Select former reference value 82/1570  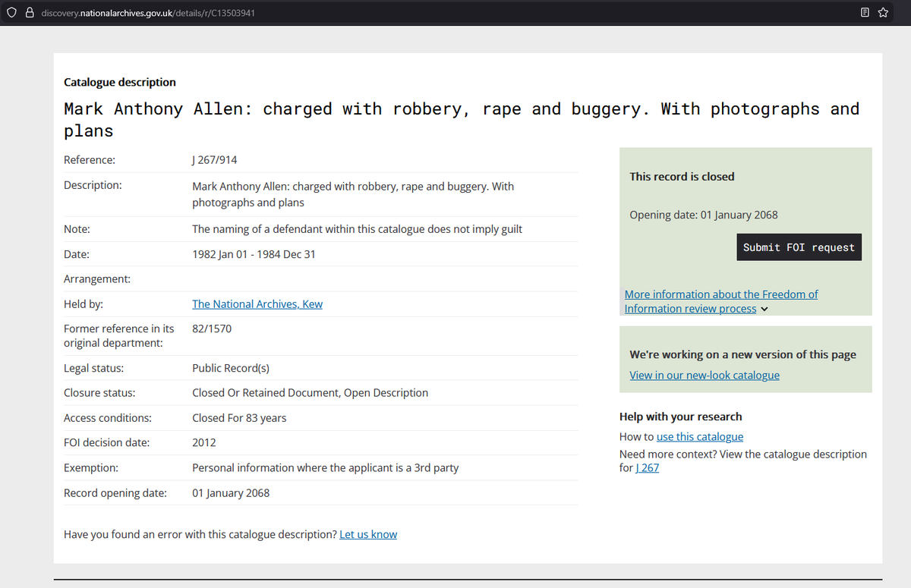[x=212, y=329]
